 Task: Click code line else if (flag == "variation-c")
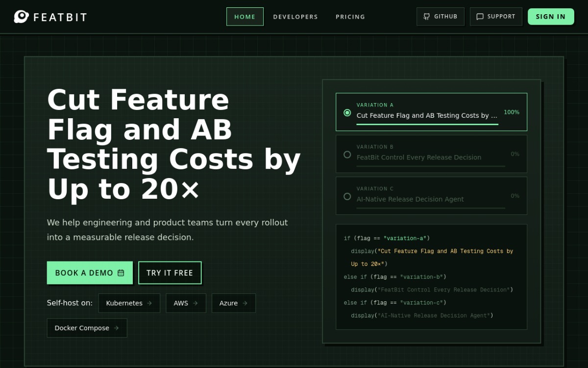pyautogui.click(x=395, y=303)
